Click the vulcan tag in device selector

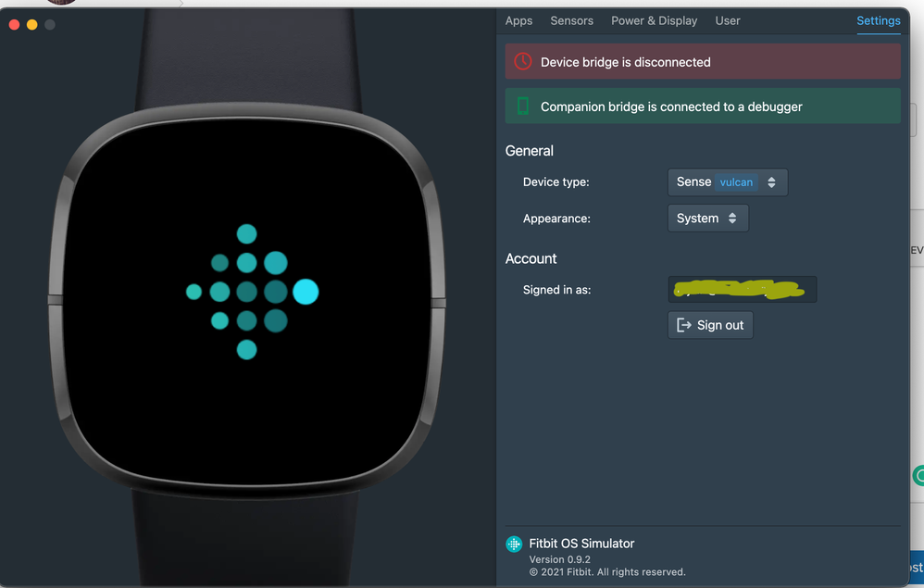(x=736, y=182)
